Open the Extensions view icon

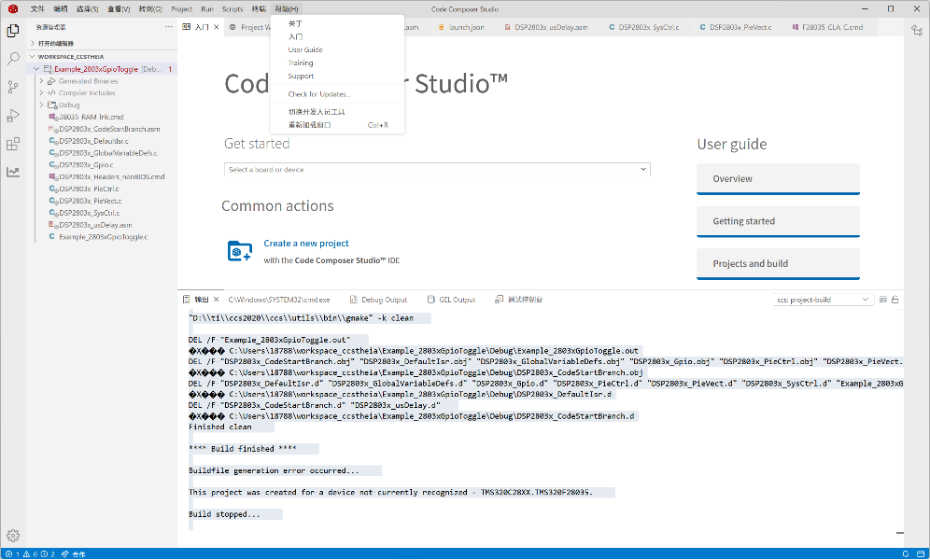(13, 144)
